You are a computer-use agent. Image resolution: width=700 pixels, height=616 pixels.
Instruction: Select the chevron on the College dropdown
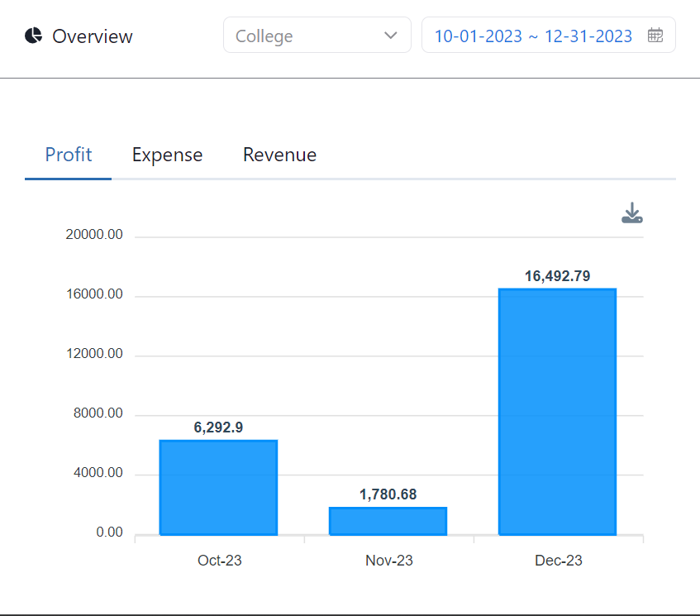[x=390, y=35]
